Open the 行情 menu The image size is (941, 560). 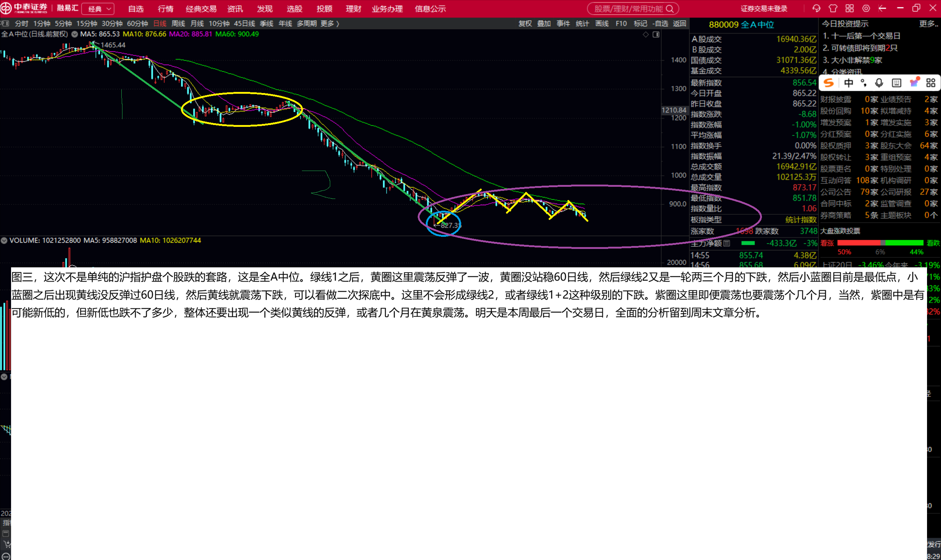[x=165, y=9]
